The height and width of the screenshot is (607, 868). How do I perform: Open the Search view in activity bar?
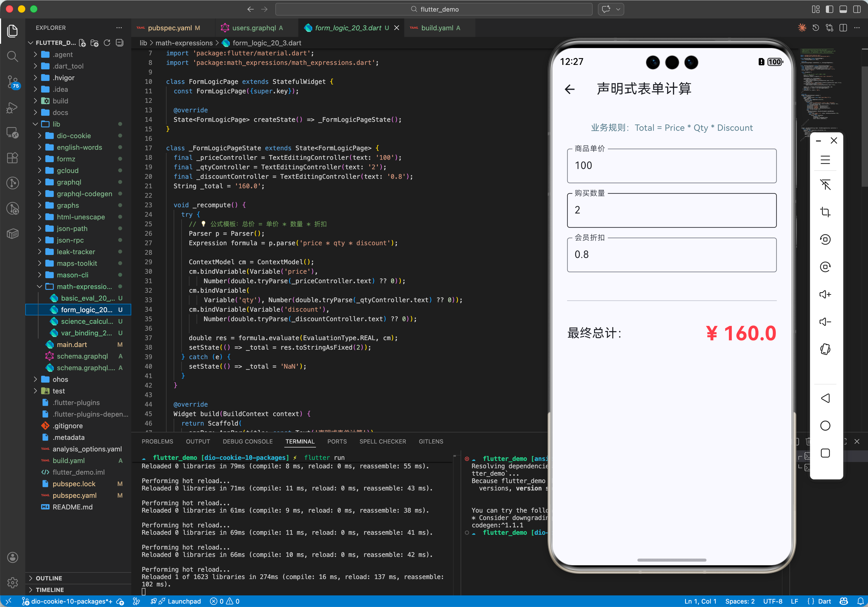coord(12,56)
